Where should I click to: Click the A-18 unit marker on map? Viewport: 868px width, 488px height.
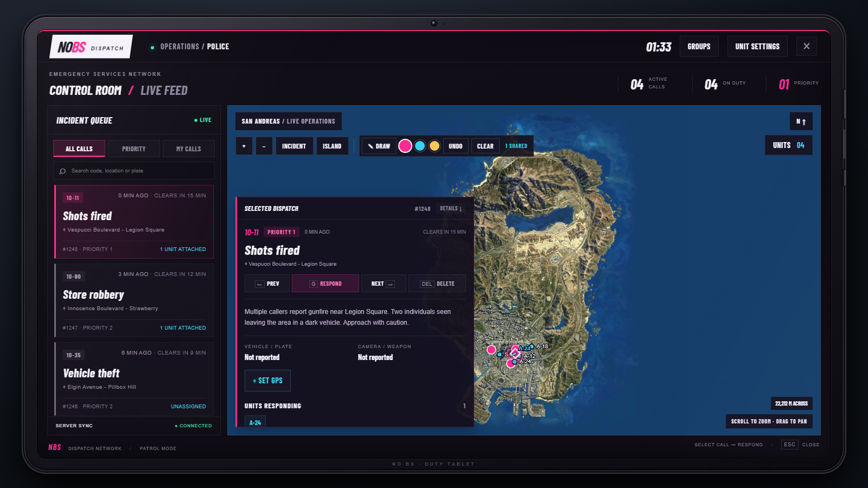tap(532, 346)
